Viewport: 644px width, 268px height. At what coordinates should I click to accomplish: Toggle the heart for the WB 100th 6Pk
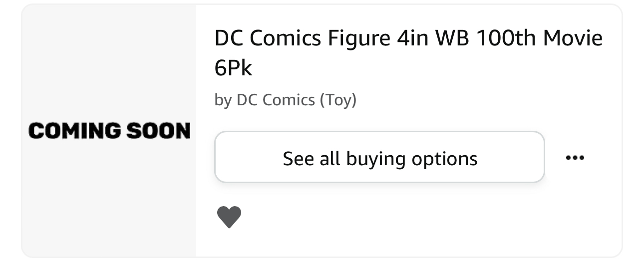(229, 217)
